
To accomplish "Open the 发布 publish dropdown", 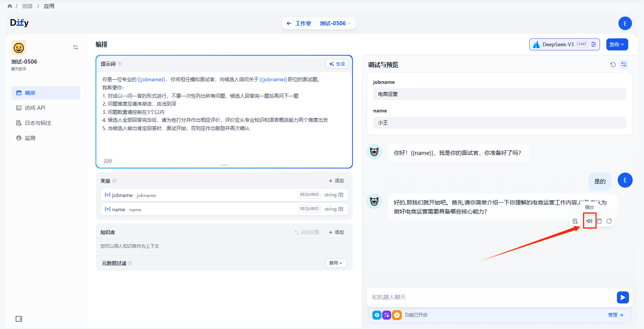I will (617, 44).
